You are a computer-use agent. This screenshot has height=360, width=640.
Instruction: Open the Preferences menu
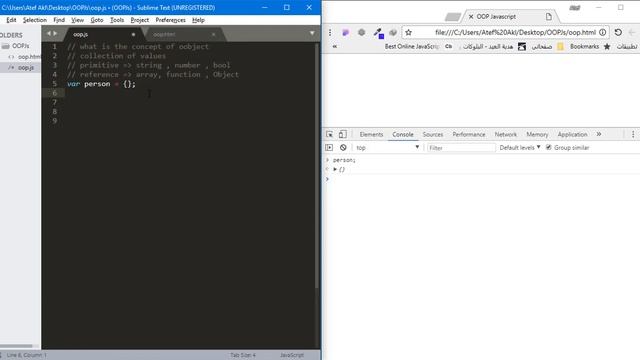pyautogui.click(x=170, y=20)
